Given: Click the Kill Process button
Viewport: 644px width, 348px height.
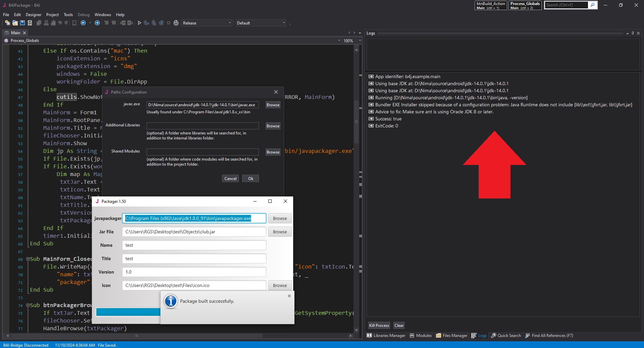Looking at the screenshot, I should [x=379, y=326].
